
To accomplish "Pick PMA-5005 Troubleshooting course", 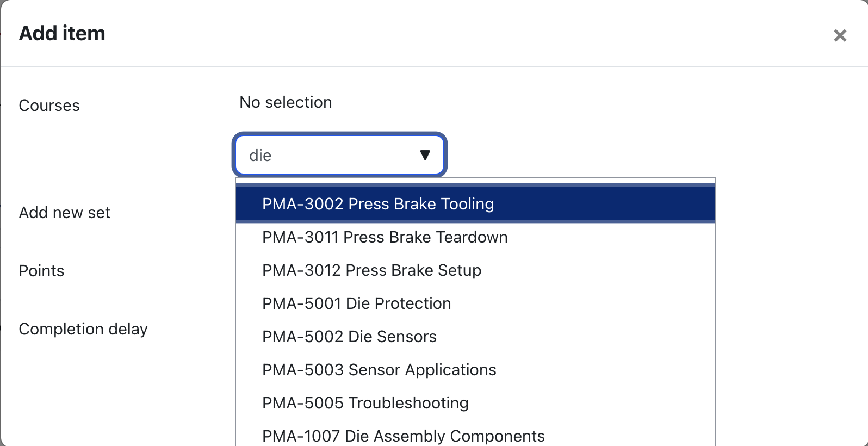I will [475, 403].
